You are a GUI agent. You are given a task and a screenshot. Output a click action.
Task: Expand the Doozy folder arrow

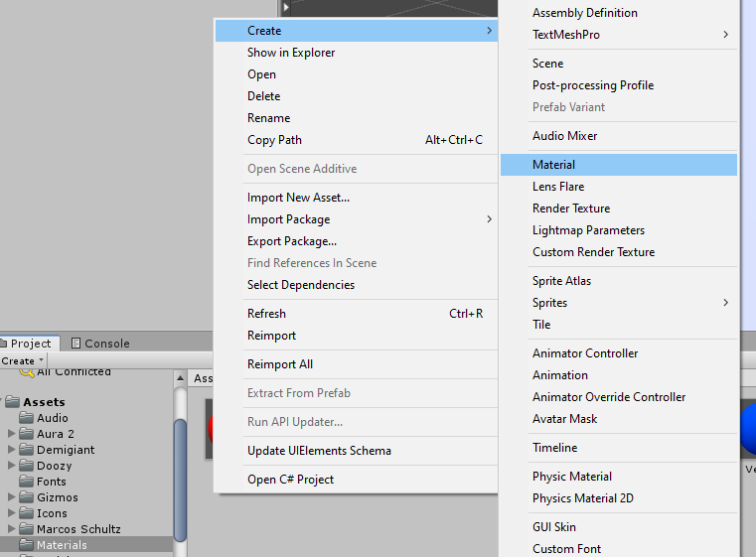(x=12, y=466)
